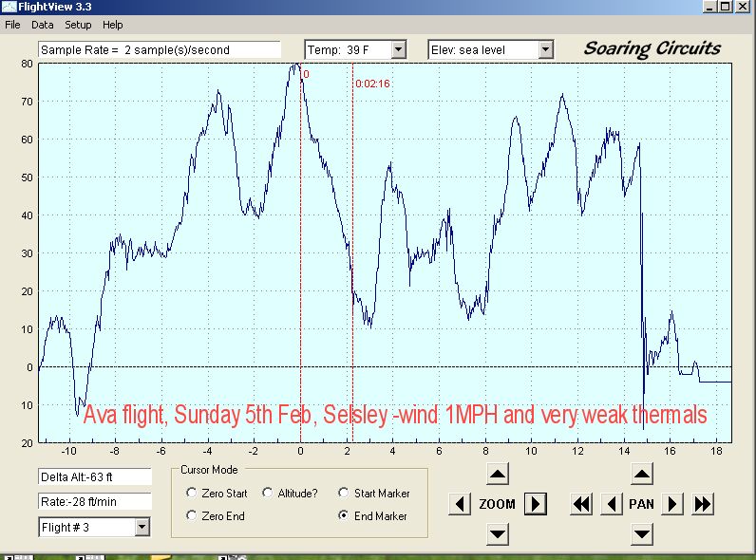756x560 pixels.
Task: Click the -10 time axis label
Action: click(x=69, y=451)
